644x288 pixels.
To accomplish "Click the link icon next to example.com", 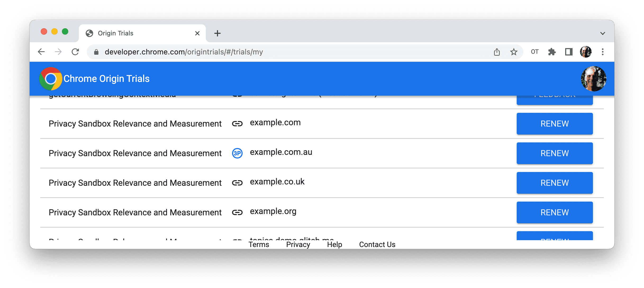I will [x=237, y=123].
